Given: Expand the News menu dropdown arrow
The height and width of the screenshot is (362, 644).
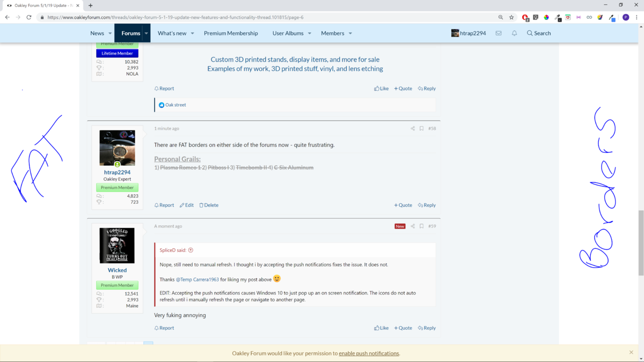Looking at the screenshot, I should coord(110,33).
